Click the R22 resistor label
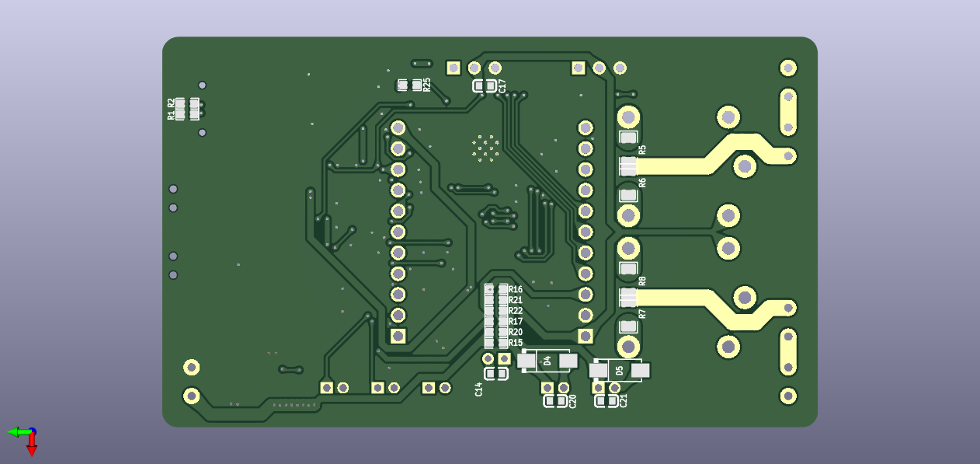The width and height of the screenshot is (980, 464). (516, 311)
